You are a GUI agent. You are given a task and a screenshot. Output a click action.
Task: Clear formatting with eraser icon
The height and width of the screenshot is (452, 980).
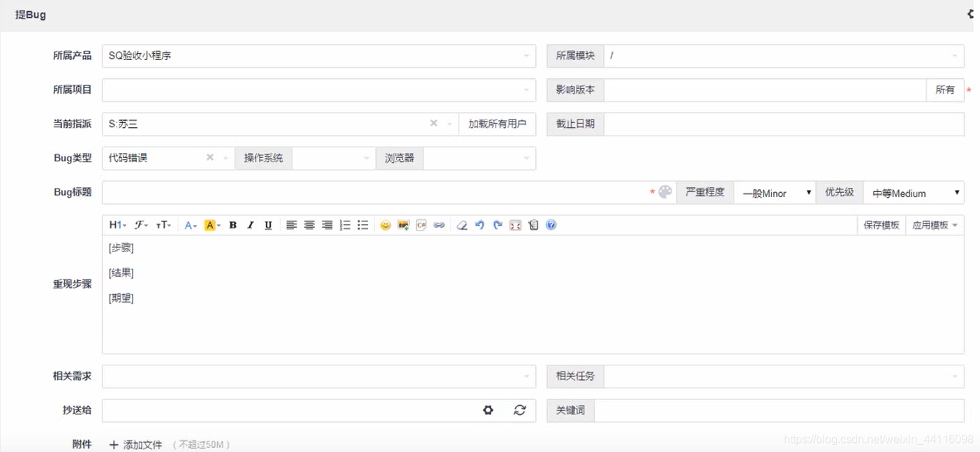461,225
